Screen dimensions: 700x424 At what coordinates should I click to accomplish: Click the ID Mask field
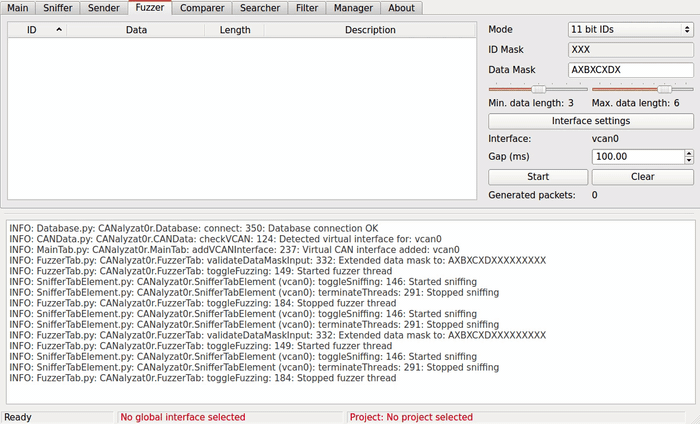pos(631,50)
